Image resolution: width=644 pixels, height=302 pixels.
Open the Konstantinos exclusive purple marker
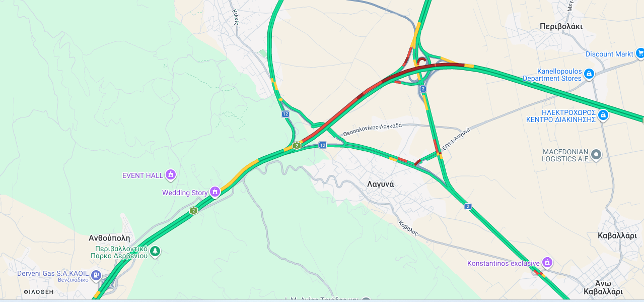coord(547,263)
